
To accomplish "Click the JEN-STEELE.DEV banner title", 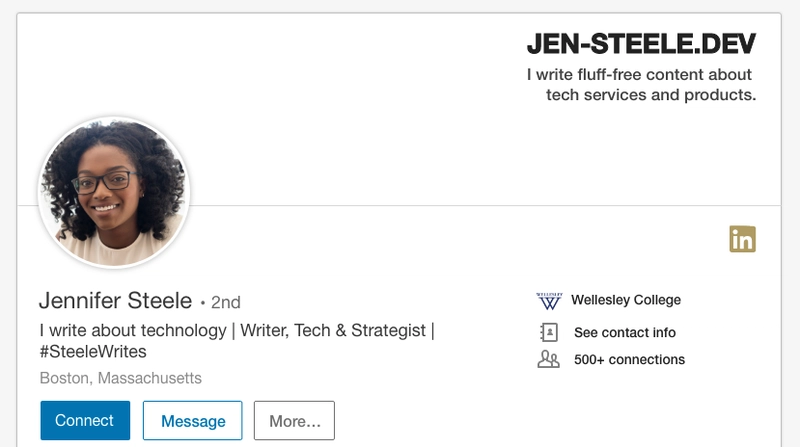I will (641, 44).
